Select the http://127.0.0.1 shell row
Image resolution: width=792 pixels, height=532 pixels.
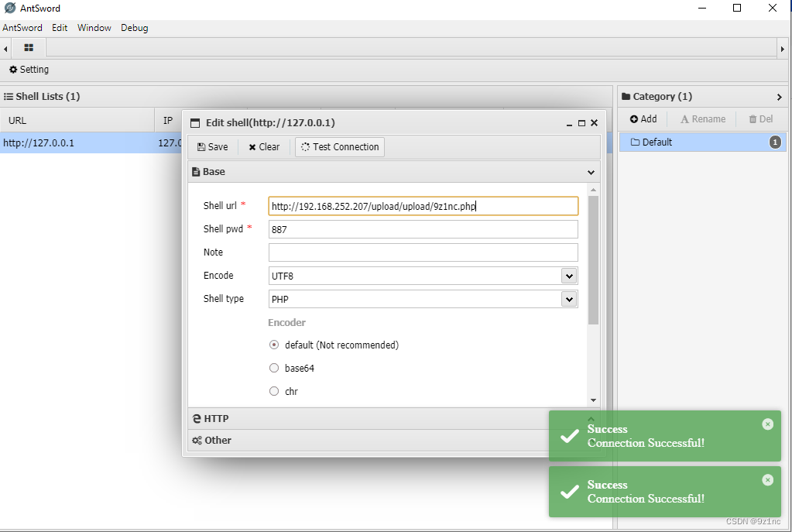tap(91, 143)
